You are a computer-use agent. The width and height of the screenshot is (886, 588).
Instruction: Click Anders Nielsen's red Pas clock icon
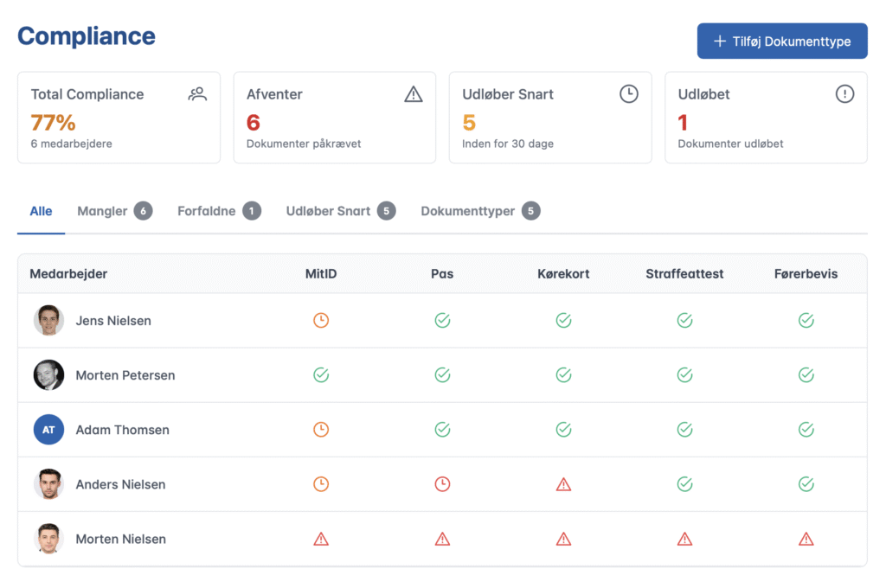[442, 484]
